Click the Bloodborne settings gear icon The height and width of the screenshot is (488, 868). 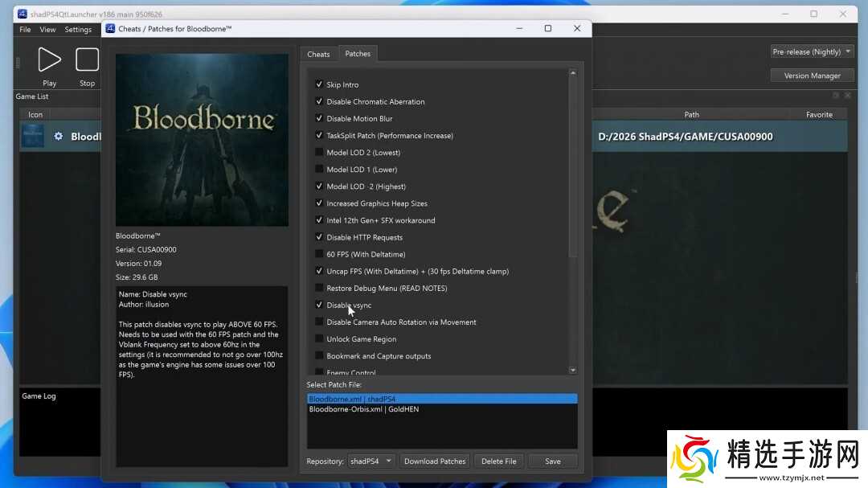(58, 137)
